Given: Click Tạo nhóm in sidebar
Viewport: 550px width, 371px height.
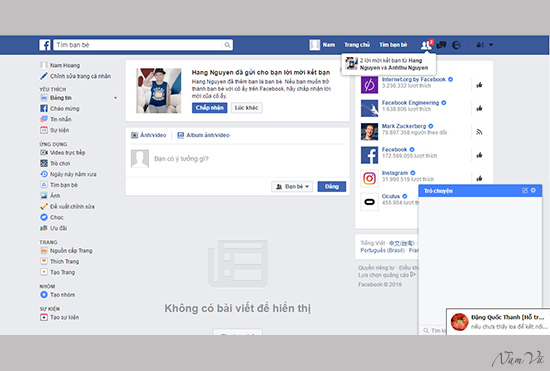Looking at the screenshot, I should 58,295.
